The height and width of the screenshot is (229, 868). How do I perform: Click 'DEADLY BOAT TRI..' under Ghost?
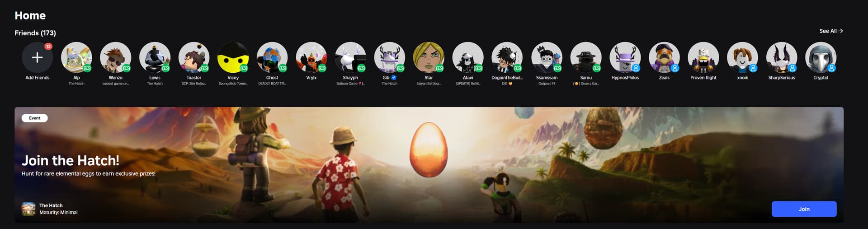point(272,84)
